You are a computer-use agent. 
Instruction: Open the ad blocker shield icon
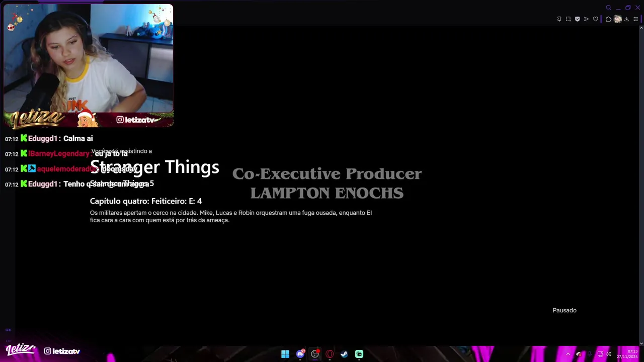577,19
